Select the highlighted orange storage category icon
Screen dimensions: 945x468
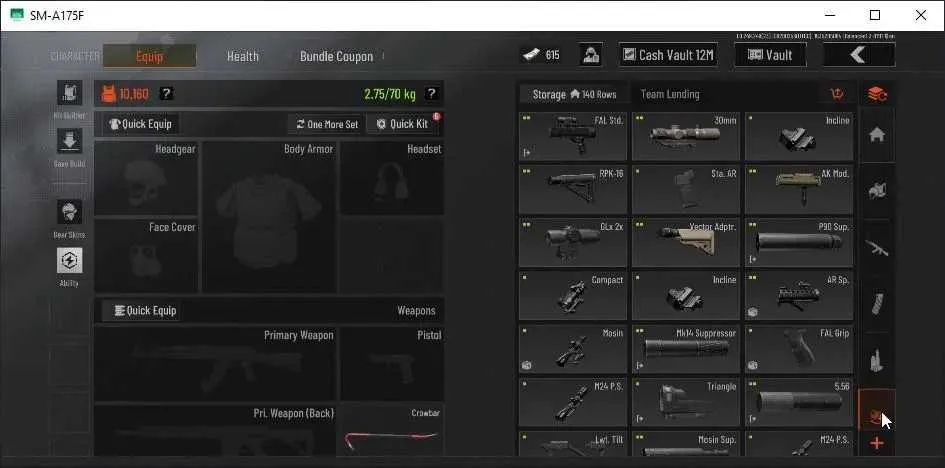pos(877,410)
